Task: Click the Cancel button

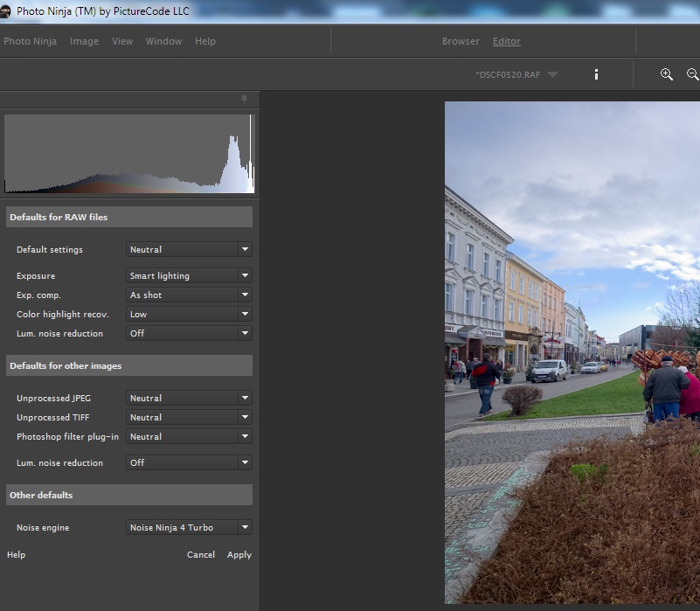Action: click(201, 555)
